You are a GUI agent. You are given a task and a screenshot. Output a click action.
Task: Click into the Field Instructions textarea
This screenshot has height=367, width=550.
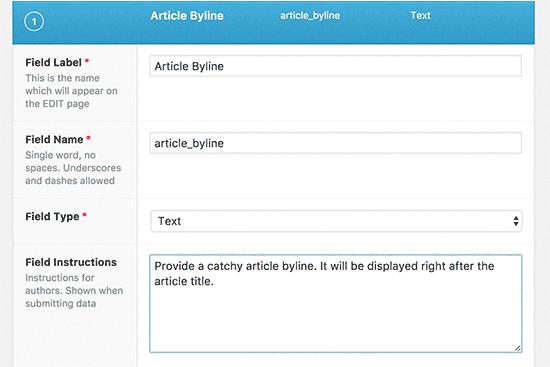(x=336, y=303)
